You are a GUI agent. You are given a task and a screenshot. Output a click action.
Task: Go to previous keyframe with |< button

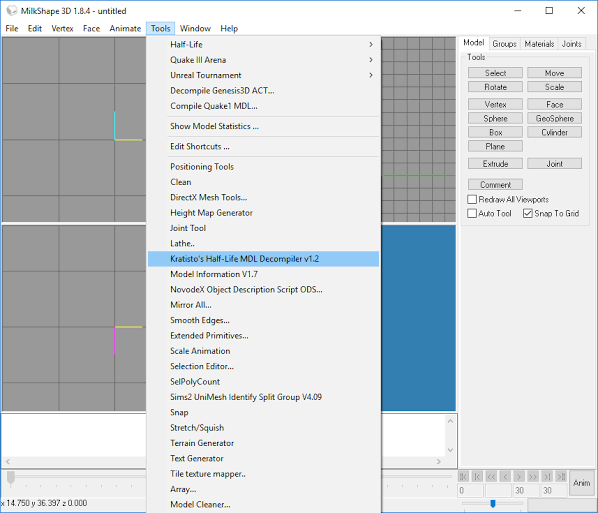[x=477, y=477]
